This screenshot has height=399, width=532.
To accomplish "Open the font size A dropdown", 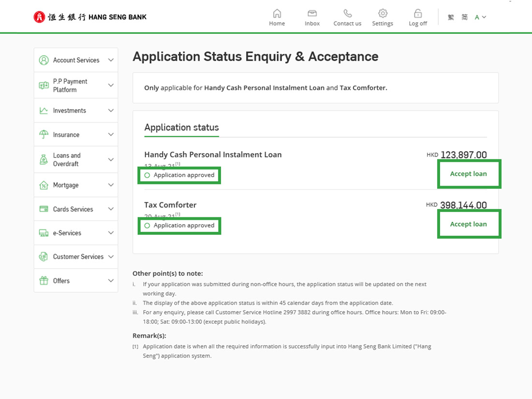I will (x=480, y=17).
